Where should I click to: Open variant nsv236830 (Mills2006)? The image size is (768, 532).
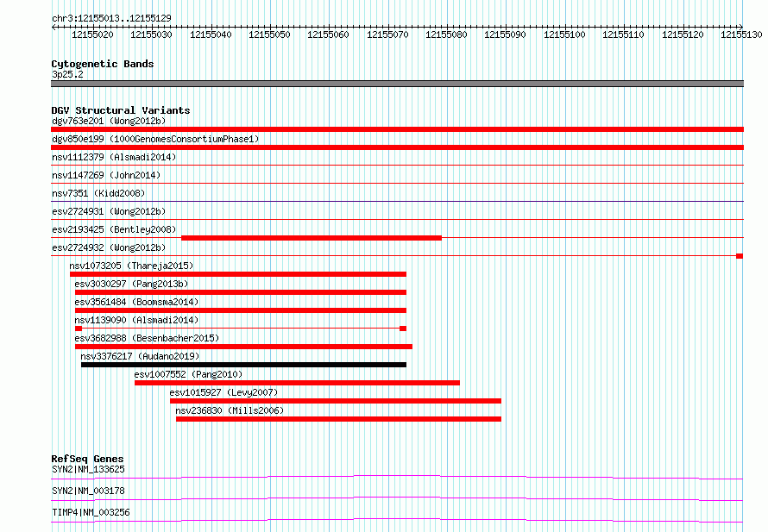pos(230,410)
